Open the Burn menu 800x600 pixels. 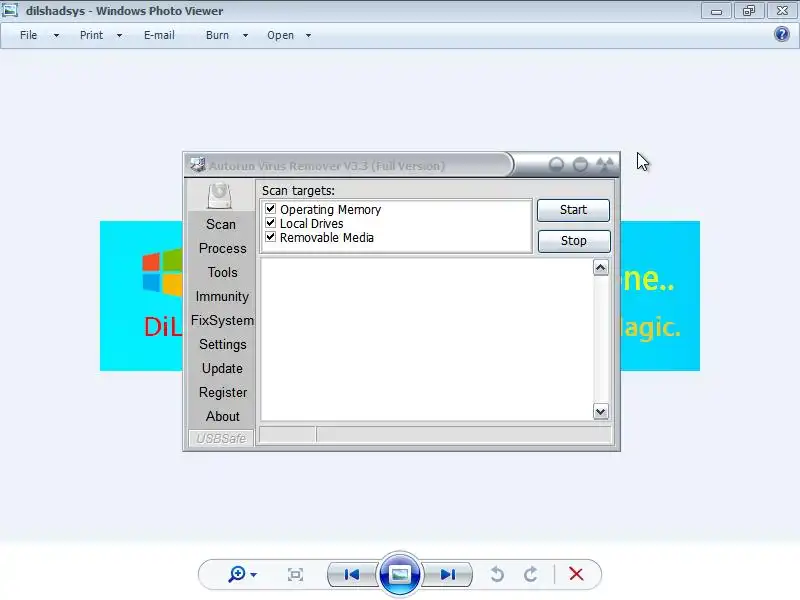point(217,35)
